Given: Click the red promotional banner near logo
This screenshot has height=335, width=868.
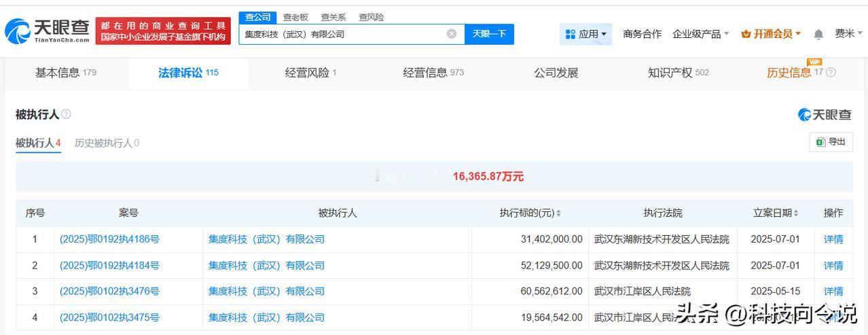Looking at the screenshot, I should (163, 31).
